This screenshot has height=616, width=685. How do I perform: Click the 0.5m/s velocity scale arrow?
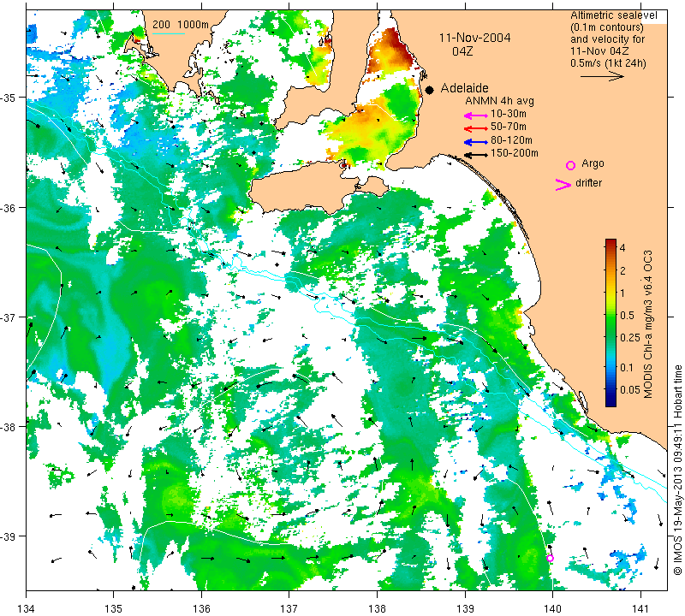tap(602, 77)
